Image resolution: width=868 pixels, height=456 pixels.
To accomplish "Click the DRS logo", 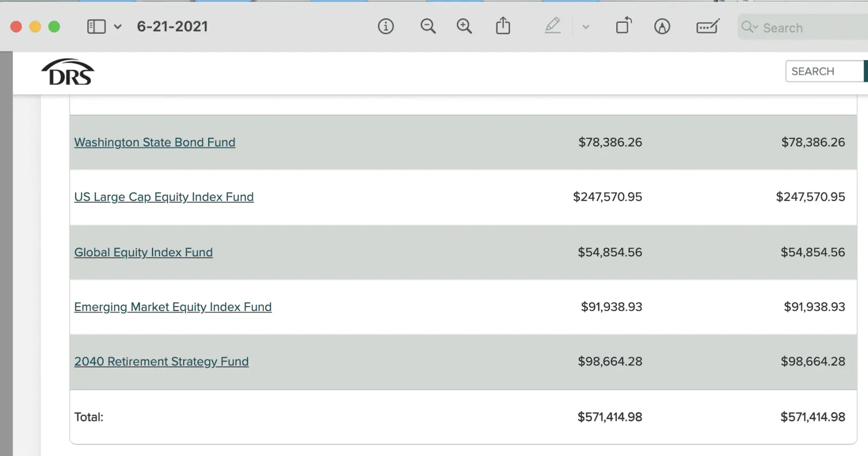I will (68, 72).
